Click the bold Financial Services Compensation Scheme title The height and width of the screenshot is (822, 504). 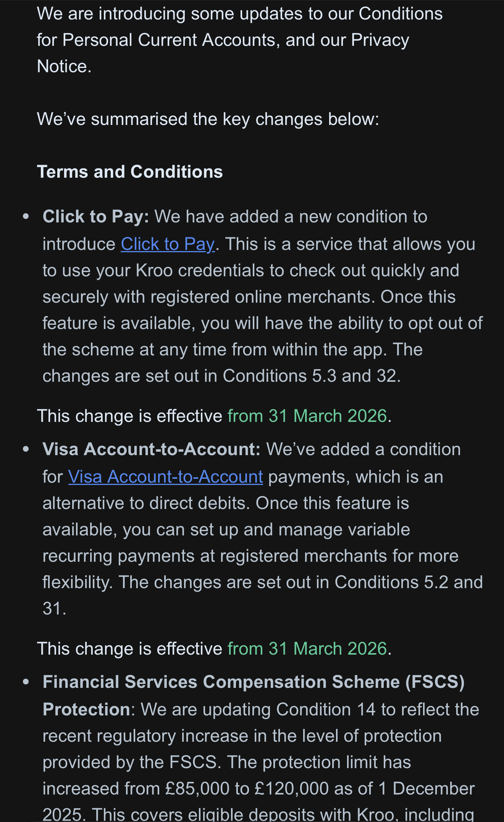click(253, 682)
